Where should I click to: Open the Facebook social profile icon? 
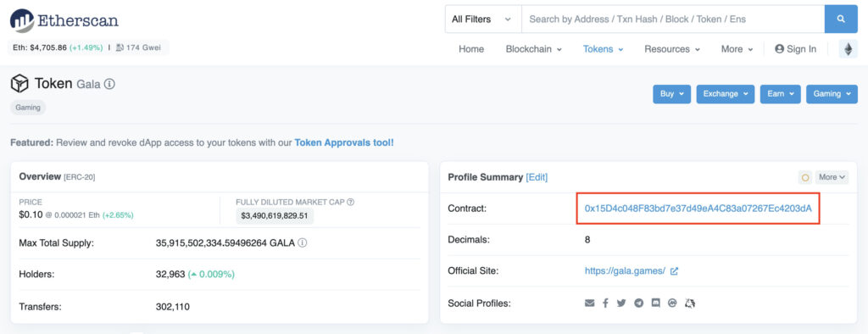pyautogui.click(x=605, y=303)
